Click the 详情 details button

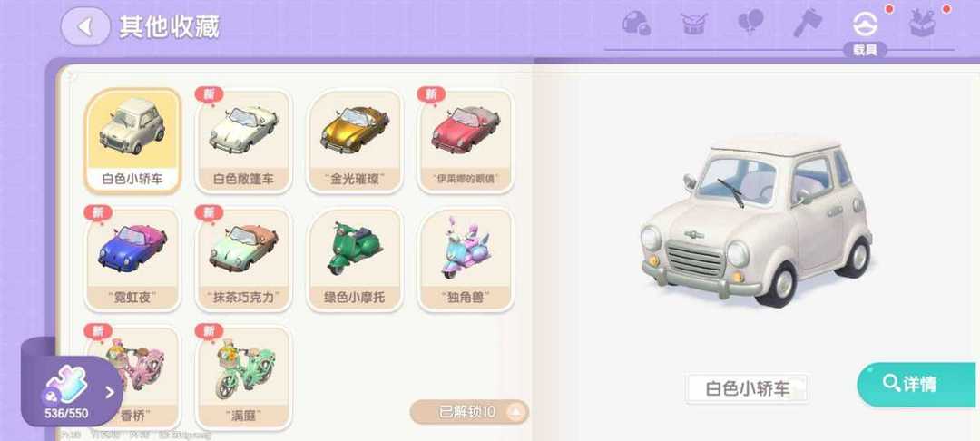click(916, 384)
